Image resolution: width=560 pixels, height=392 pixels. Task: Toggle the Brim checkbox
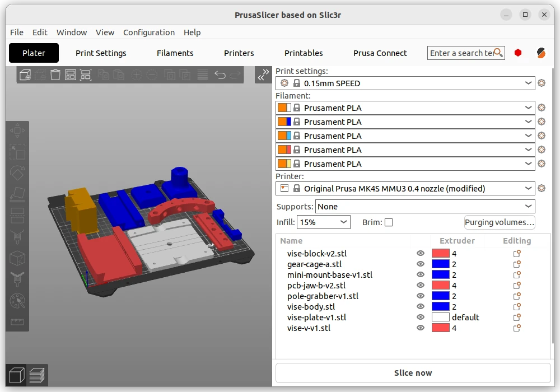389,222
